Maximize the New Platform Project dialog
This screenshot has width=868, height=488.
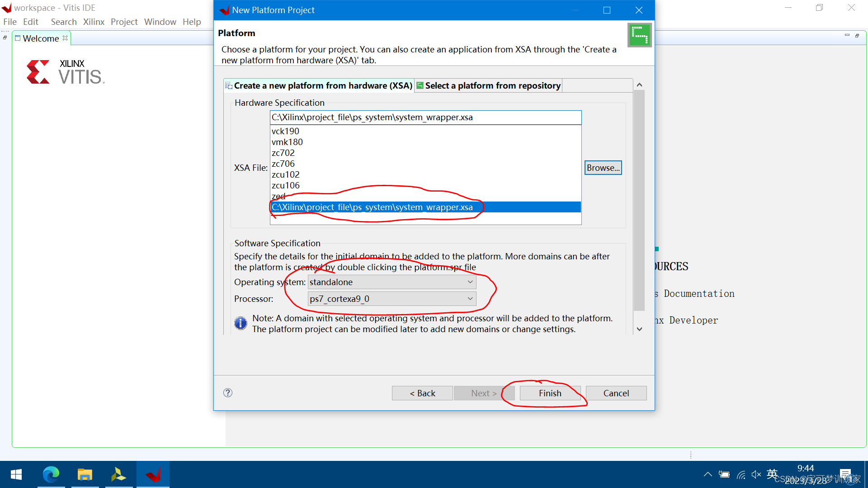pyautogui.click(x=607, y=10)
